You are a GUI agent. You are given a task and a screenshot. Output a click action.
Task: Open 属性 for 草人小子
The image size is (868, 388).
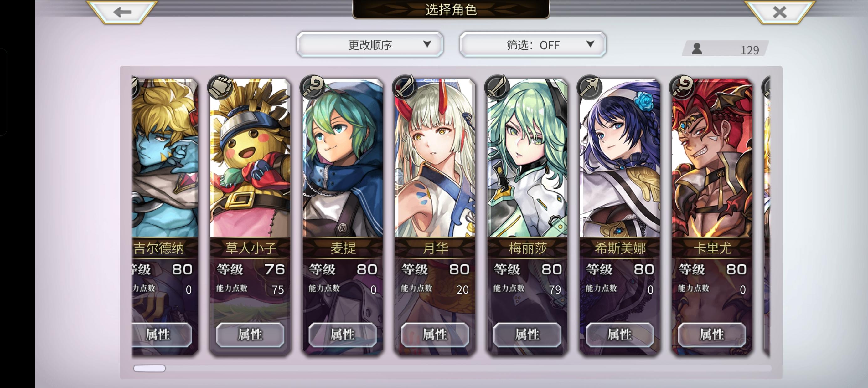250,335
